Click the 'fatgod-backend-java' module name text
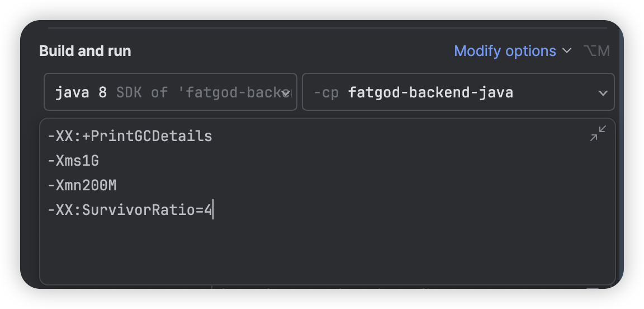This screenshot has height=309, width=644. (x=430, y=92)
